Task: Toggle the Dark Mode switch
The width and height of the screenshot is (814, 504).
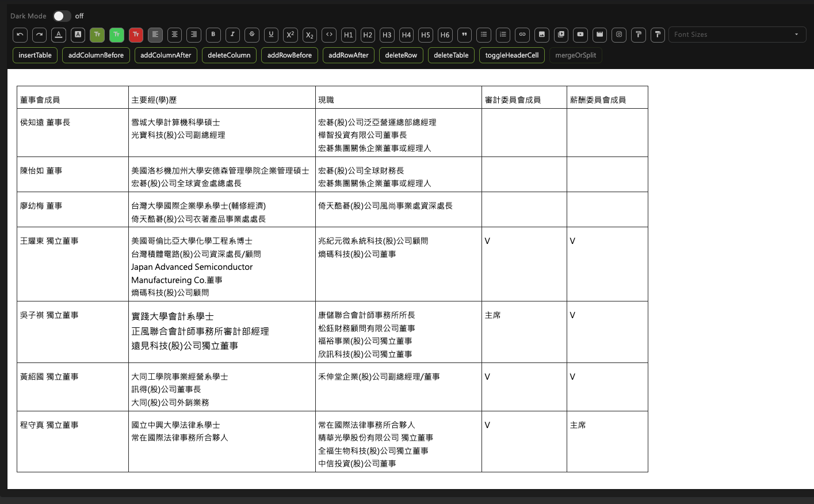Action: [x=62, y=16]
